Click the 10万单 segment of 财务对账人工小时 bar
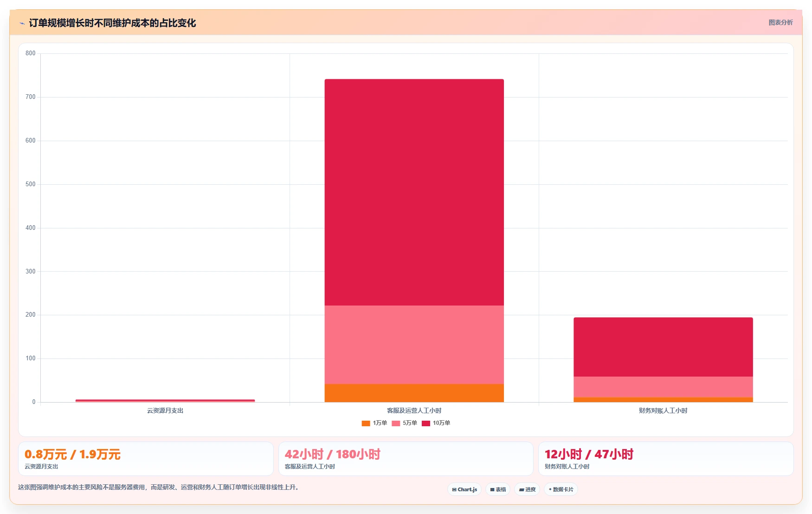 pyautogui.click(x=663, y=347)
